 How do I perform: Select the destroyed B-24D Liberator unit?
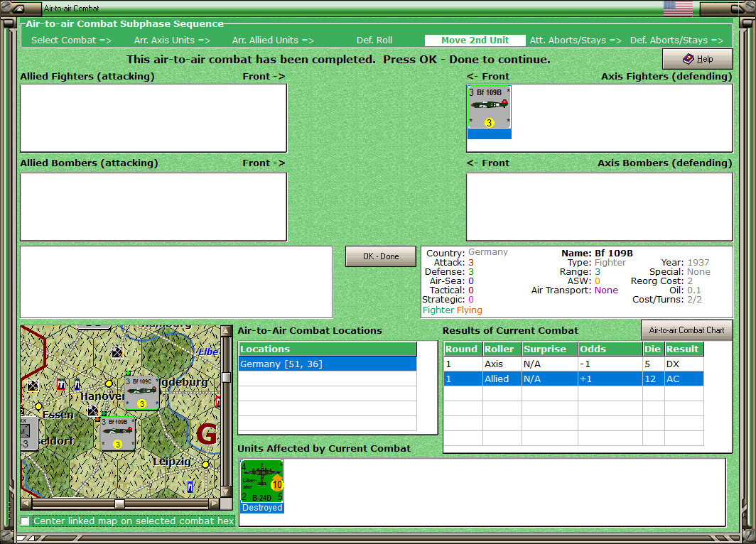tap(261, 482)
